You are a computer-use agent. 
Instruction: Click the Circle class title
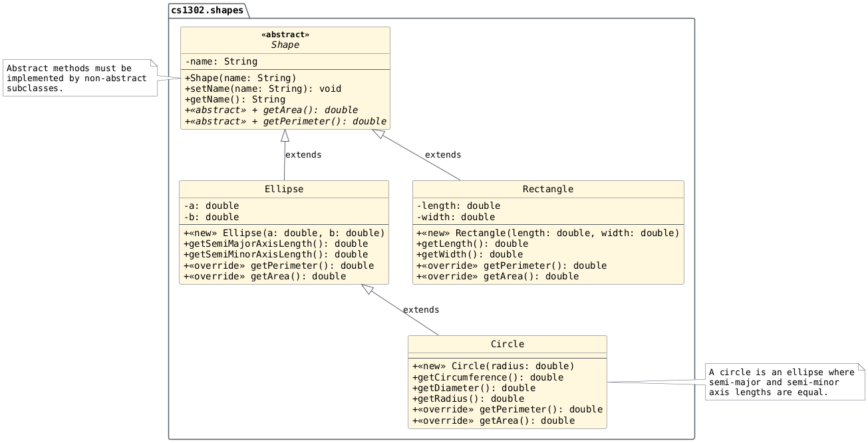tap(507, 345)
